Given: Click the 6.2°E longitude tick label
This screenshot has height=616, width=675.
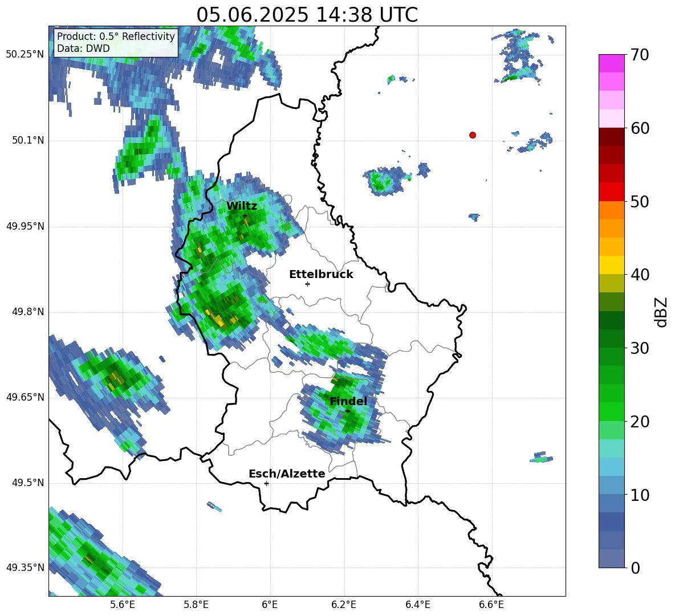Looking at the screenshot, I should 344,605.
